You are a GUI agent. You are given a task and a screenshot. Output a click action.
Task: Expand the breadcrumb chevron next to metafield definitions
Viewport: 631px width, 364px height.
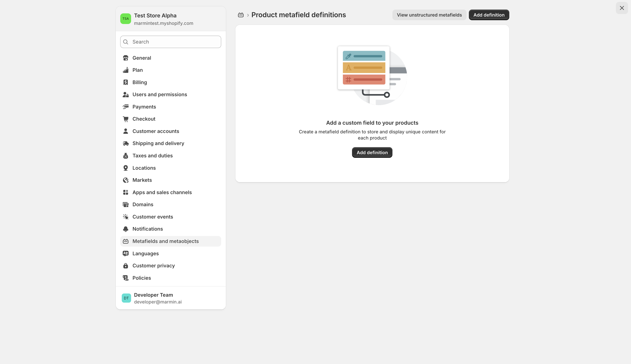(x=248, y=15)
